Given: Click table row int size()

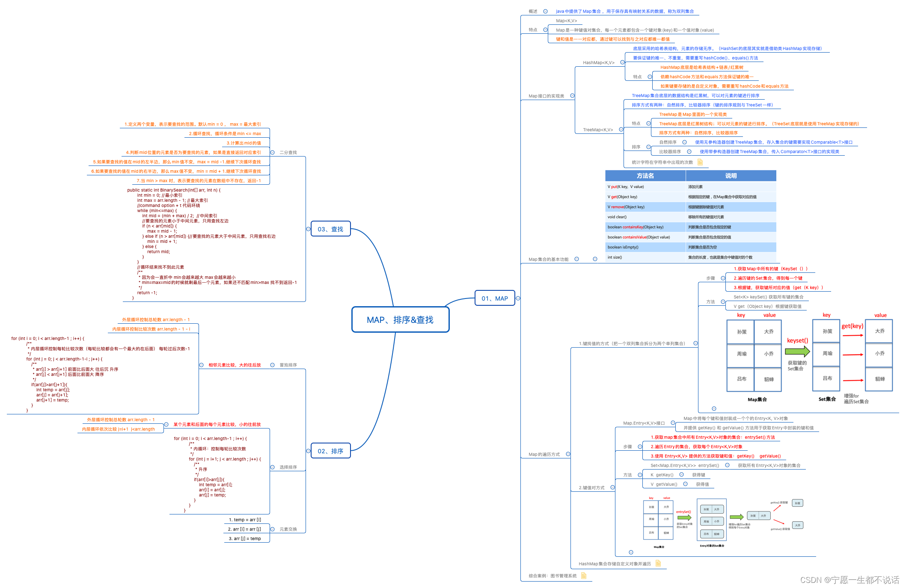Looking at the screenshot, I should tap(690, 257).
